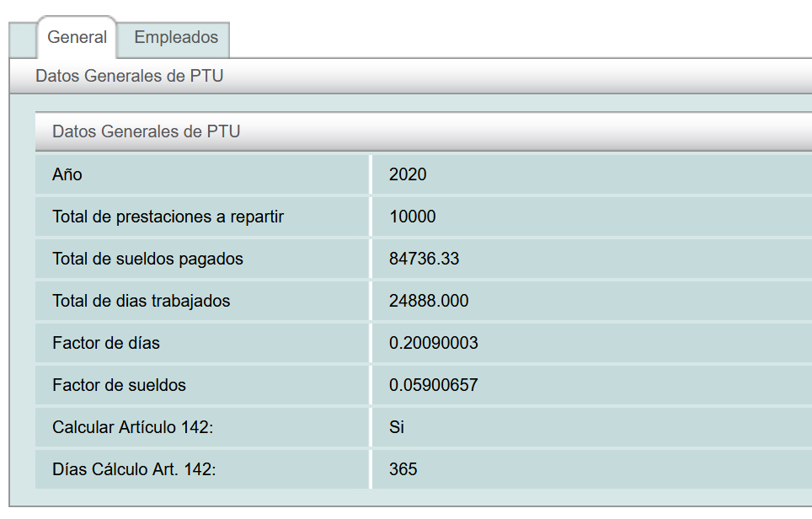Click the Total de prestaciones a repartir label
This screenshot has width=812, height=519.
tap(168, 217)
